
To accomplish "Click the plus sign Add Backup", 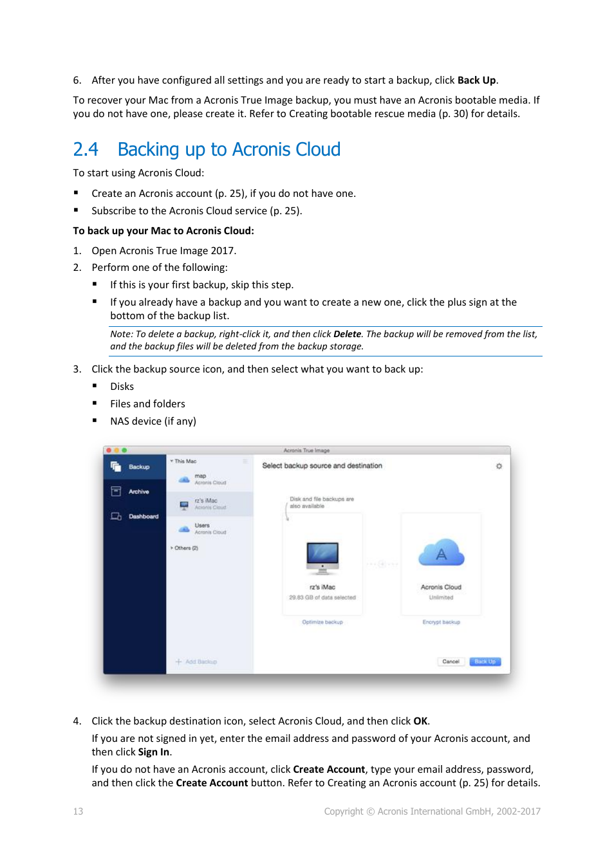I will coord(196,662).
